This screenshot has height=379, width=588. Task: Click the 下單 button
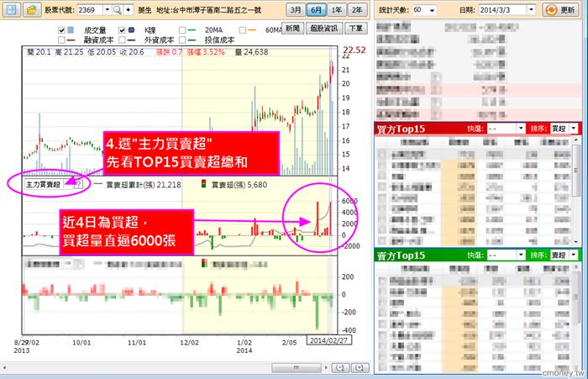coord(355,28)
